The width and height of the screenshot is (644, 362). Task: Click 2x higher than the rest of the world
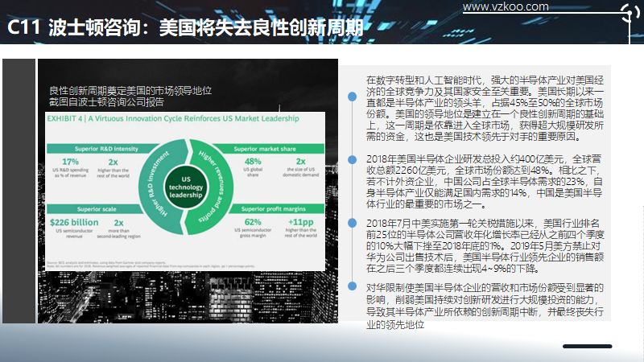(113, 167)
